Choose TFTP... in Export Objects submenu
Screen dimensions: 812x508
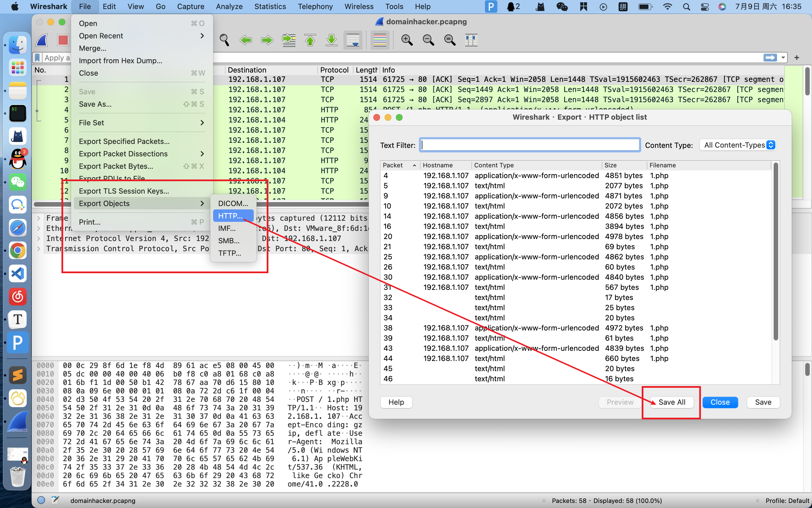point(233,253)
